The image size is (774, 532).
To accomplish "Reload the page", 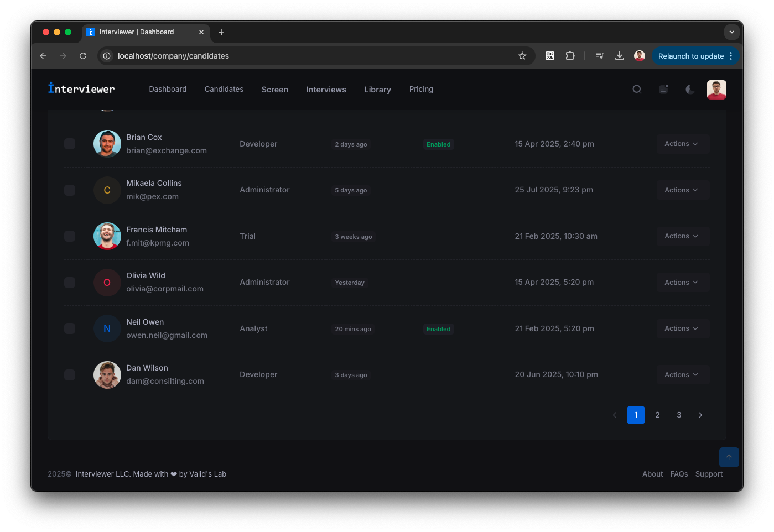I will 83,56.
